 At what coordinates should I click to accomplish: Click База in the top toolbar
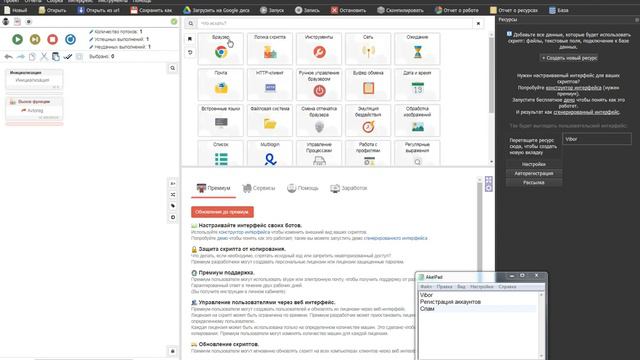pyautogui.click(x=559, y=10)
